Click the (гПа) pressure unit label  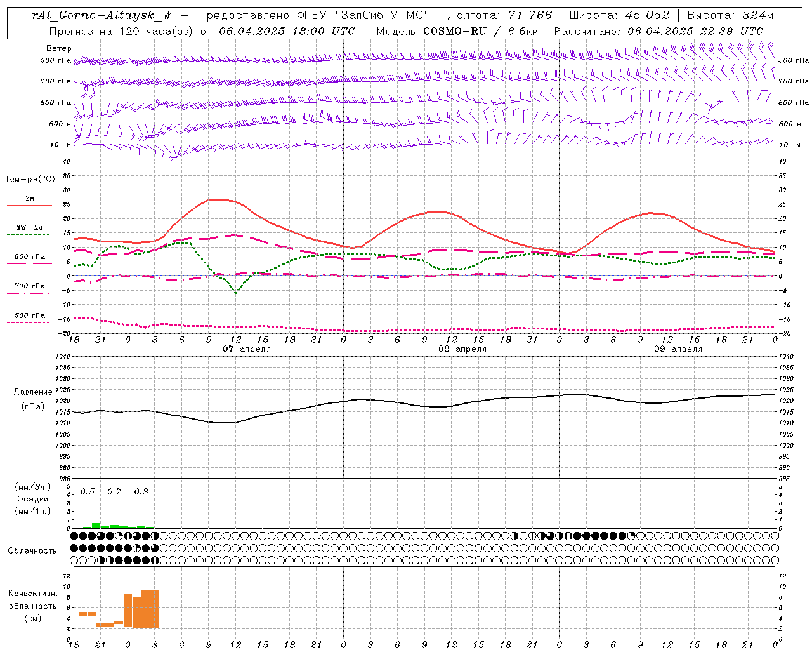[32, 406]
